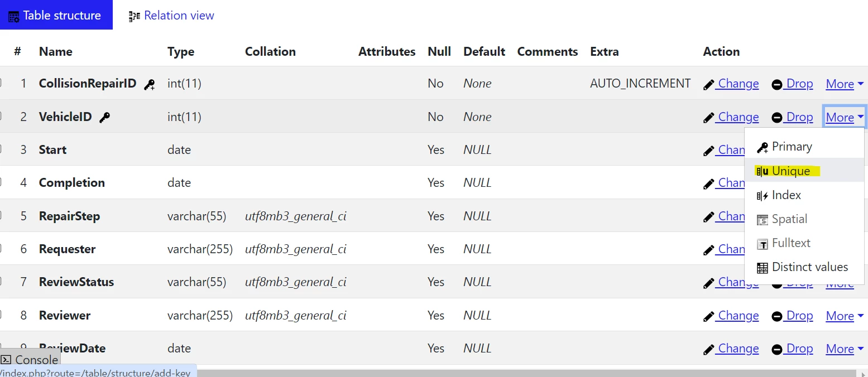Click the Distinct values table icon
Image resolution: width=868 pixels, height=377 pixels.
[763, 268]
